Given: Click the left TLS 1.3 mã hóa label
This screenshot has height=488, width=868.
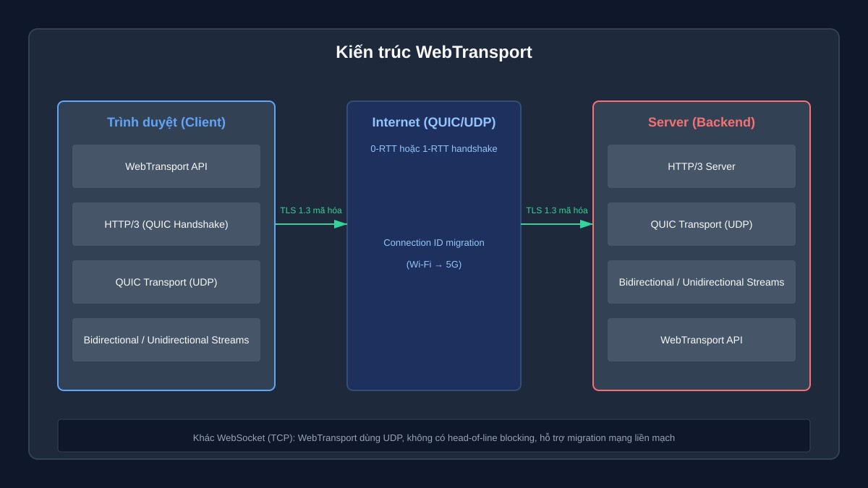Looking at the screenshot, I should tap(311, 210).
